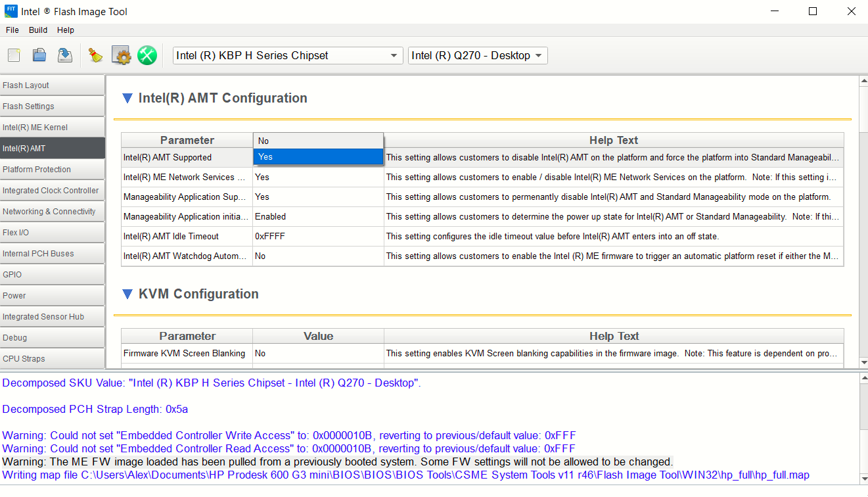The image size is (868, 497).
Task: Click the log pane scroll up arrow
Action: coord(863,379)
